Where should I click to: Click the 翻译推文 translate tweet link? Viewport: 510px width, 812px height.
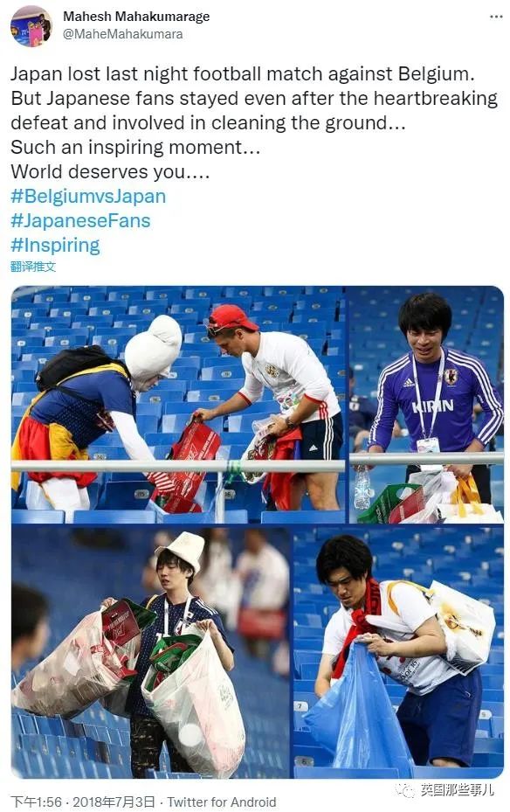[32, 267]
